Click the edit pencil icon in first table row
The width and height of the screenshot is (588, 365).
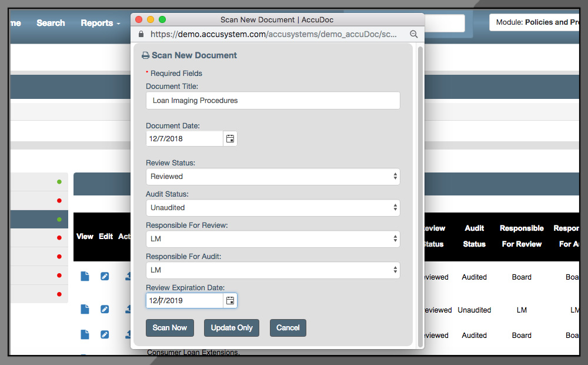105,276
